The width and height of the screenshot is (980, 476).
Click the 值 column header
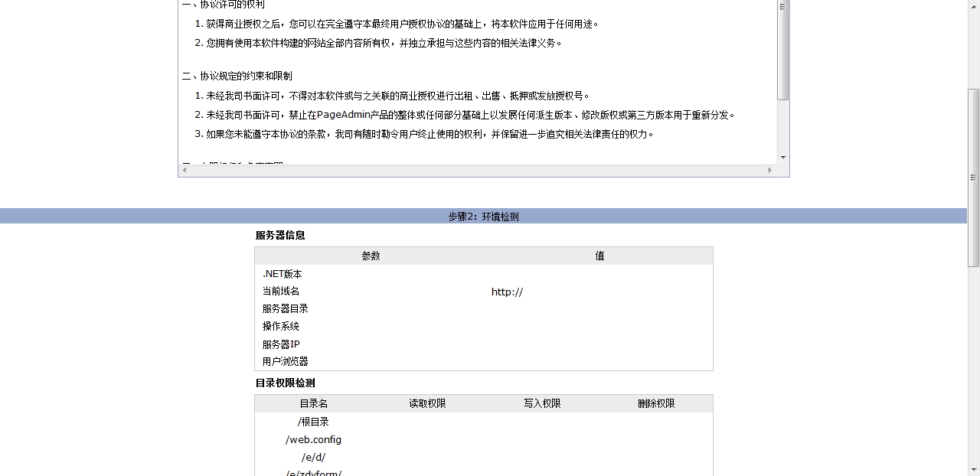pos(599,256)
